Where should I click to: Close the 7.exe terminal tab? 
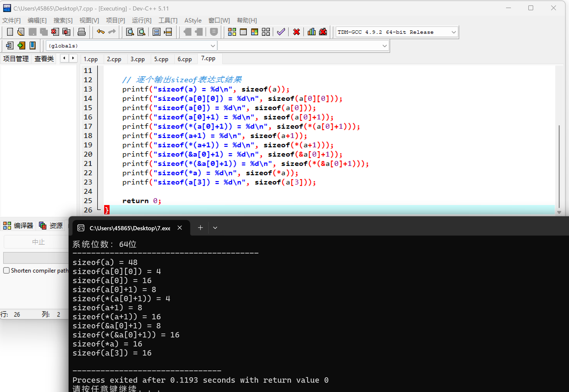[x=180, y=228]
